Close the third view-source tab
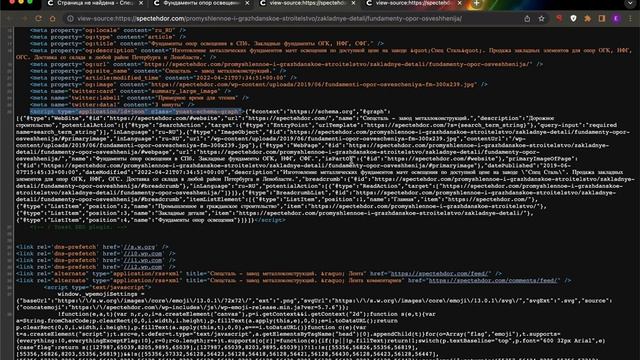The height and width of the screenshot is (360, 640). tap(353, 3)
